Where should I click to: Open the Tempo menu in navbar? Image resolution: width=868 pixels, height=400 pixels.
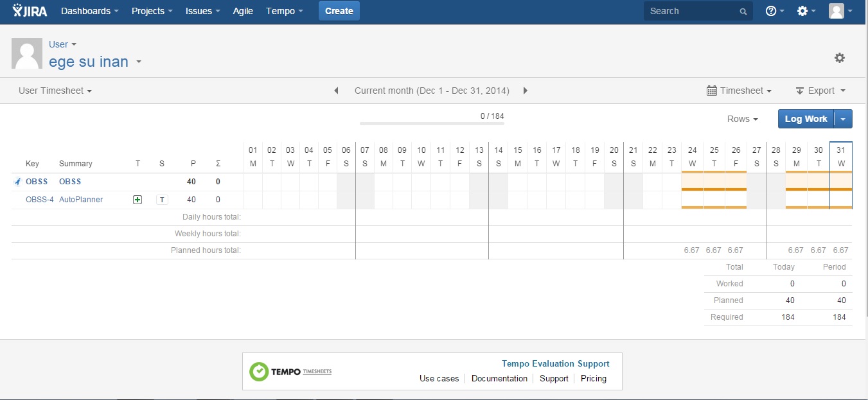(x=284, y=11)
